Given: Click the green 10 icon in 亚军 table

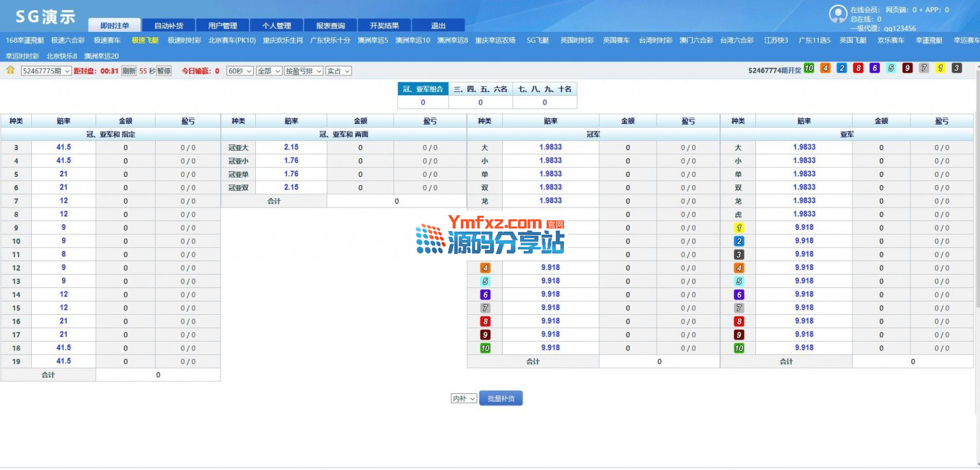Looking at the screenshot, I should [x=739, y=348].
